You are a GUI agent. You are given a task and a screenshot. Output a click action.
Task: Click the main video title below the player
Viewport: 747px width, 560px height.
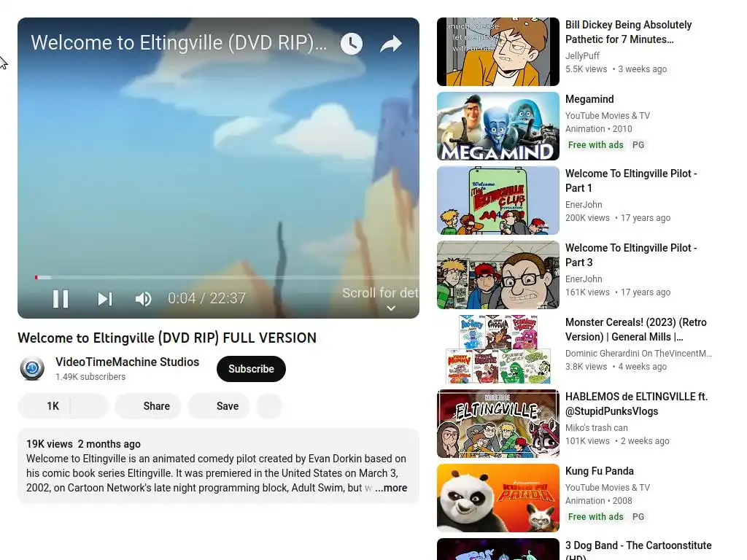point(167,338)
